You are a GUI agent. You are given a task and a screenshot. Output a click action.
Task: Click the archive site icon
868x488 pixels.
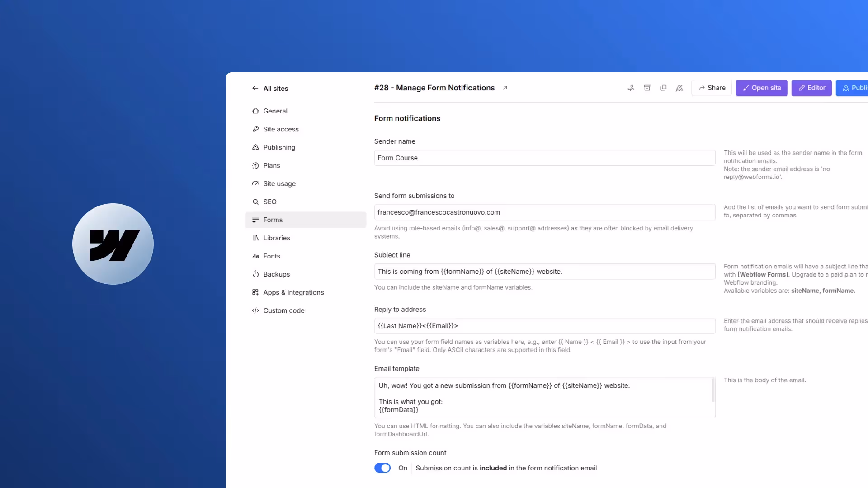(647, 88)
